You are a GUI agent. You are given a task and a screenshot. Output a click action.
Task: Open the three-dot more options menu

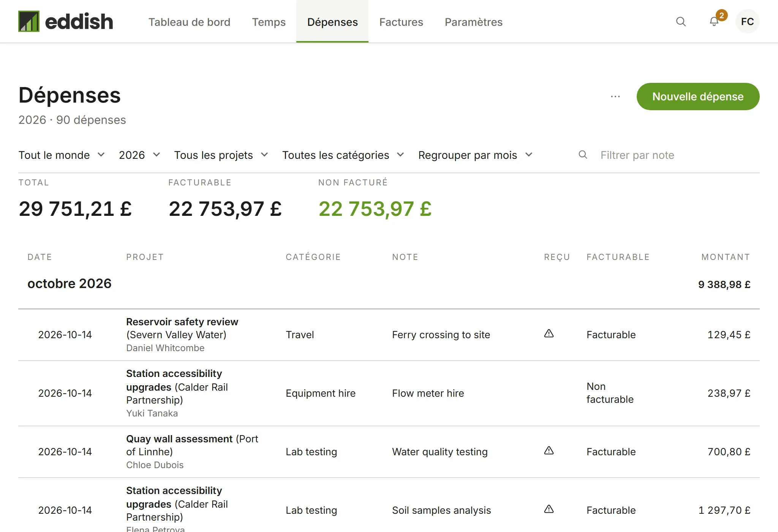(615, 97)
